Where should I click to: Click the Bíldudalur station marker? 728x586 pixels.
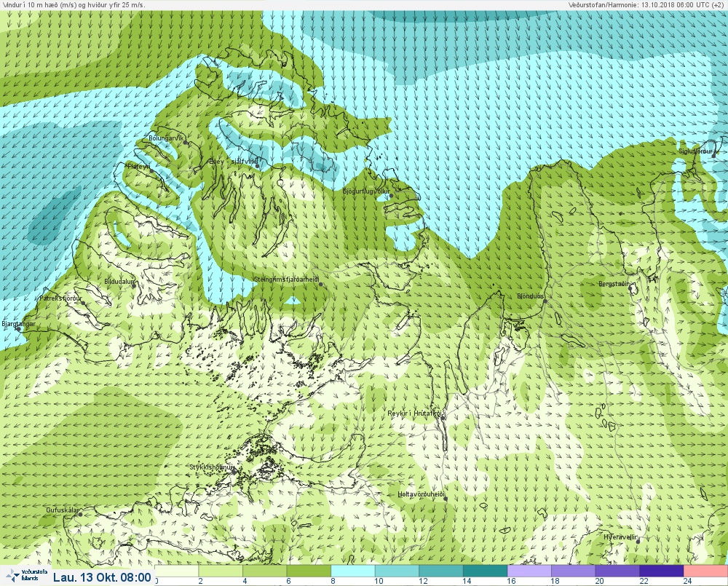[134, 285]
